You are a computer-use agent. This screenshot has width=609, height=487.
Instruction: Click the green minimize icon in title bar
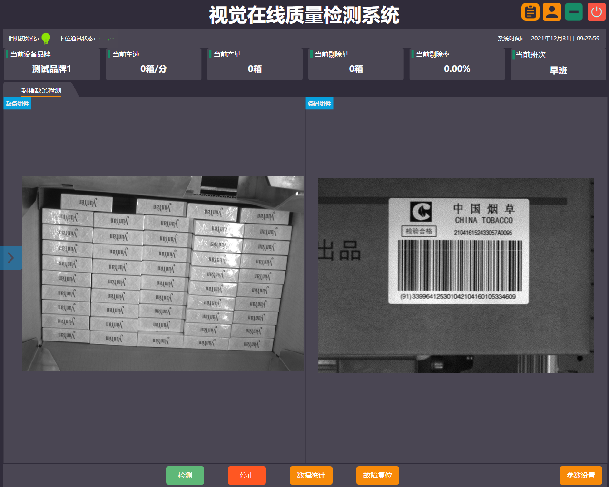[574, 13]
